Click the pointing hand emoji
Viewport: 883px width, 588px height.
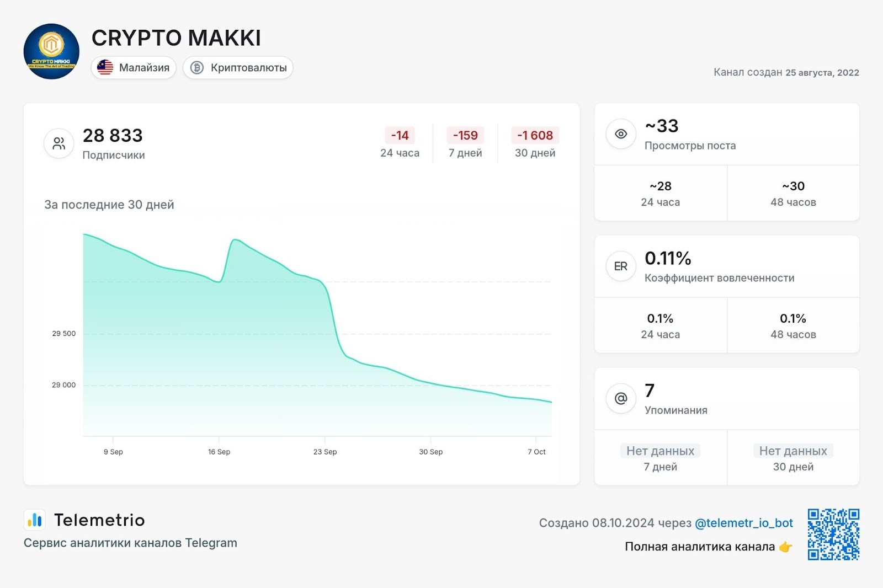tap(786, 547)
